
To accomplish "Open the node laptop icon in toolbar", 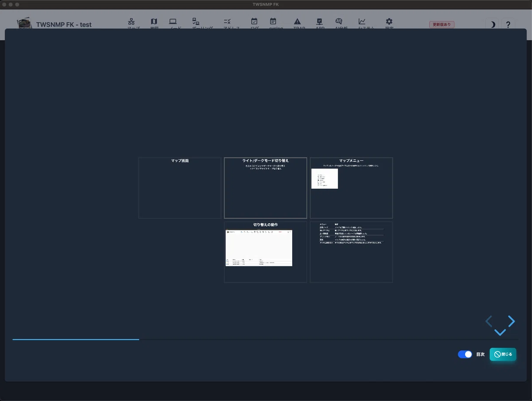I will [x=173, y=21].
